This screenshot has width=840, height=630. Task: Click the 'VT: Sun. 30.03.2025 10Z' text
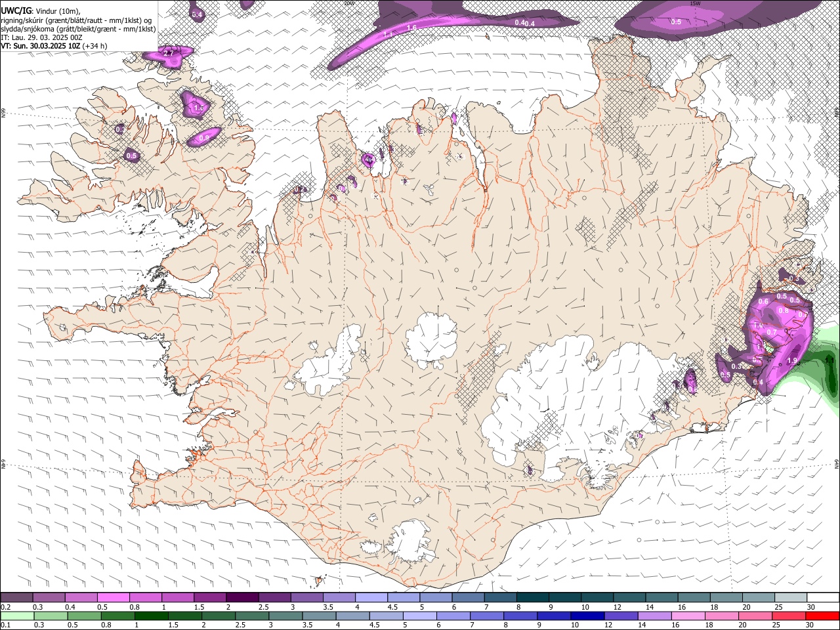pos(41,46)
